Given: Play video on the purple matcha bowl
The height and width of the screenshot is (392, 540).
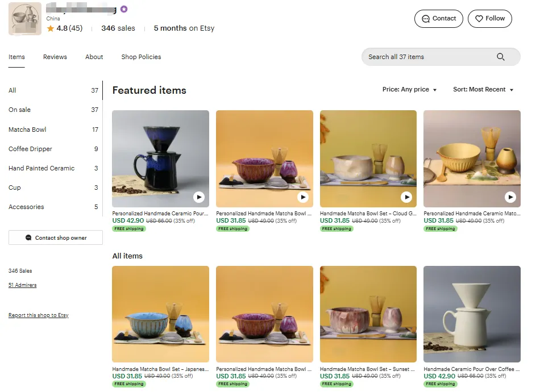Looking at the screenshot, I should (303, 197).
